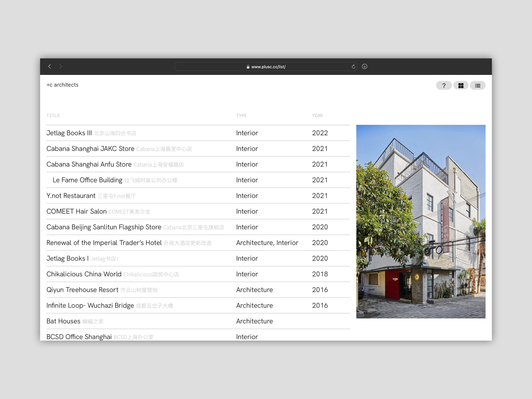Click the Architecture type of Qiyun Treehouse Resort
532x399 pixels.
pos(254,289)
